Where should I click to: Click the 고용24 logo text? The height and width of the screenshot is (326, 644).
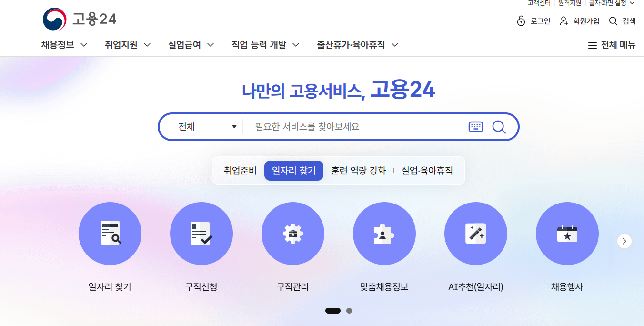94,19
